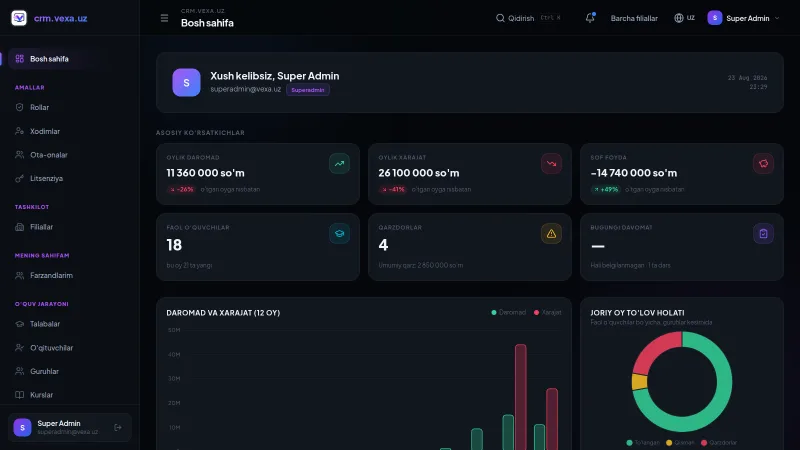Click the large S avatar in welcome card
This screenshot has height=450, width=800.
point(186,83)
